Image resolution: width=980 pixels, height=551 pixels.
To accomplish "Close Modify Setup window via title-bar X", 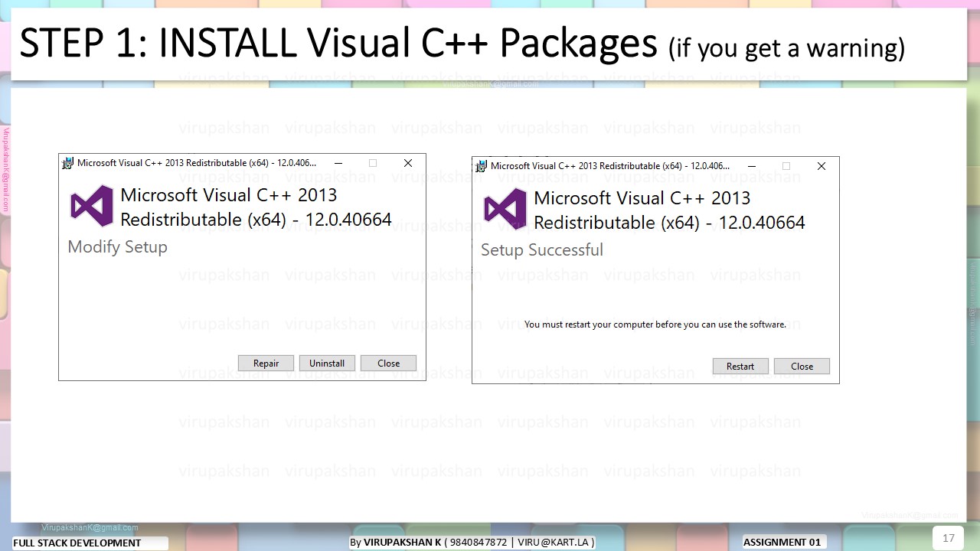I will 408,163.
